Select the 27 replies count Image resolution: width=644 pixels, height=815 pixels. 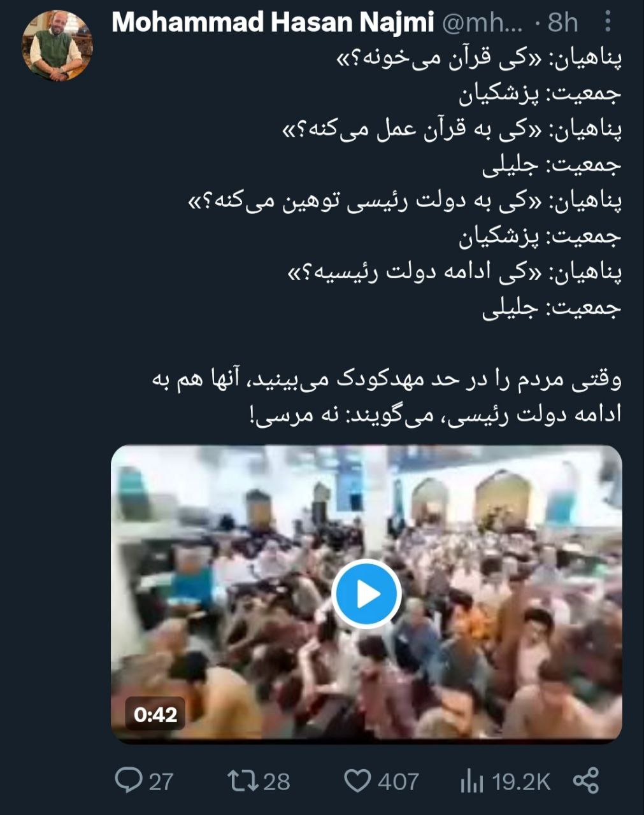coord(161,781)
